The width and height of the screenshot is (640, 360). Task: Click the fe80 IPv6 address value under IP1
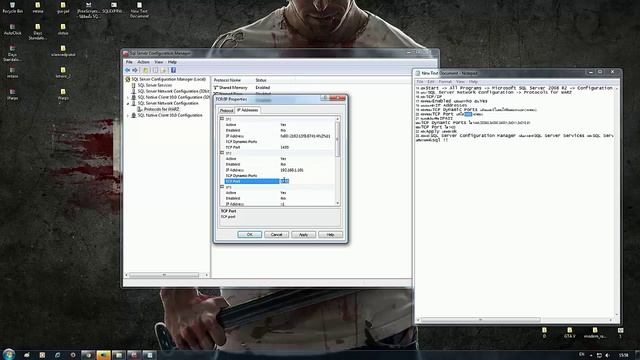(x=305, y=136)
